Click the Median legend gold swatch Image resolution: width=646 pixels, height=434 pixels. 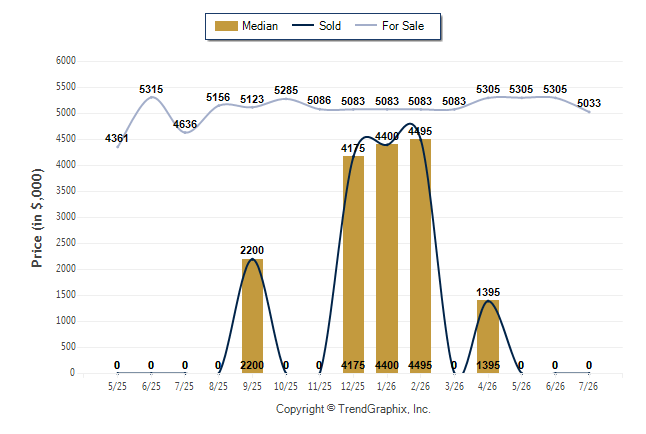tap(226, 26)
